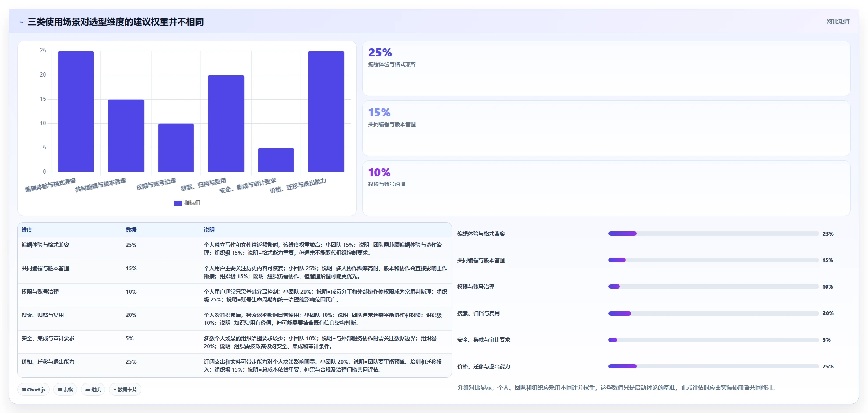
Task: Click the 搜索、归档与复用 progress label
Action: 479,313
